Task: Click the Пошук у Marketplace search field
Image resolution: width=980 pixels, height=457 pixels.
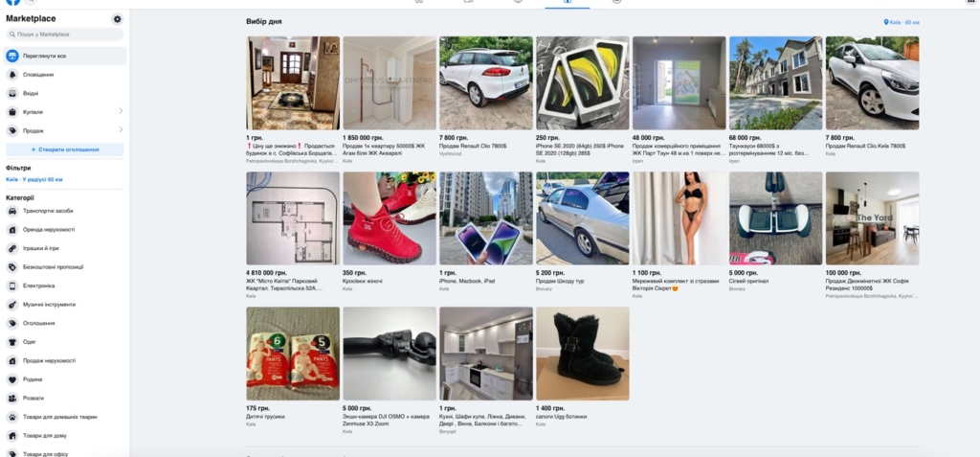Action: (65, 34)
